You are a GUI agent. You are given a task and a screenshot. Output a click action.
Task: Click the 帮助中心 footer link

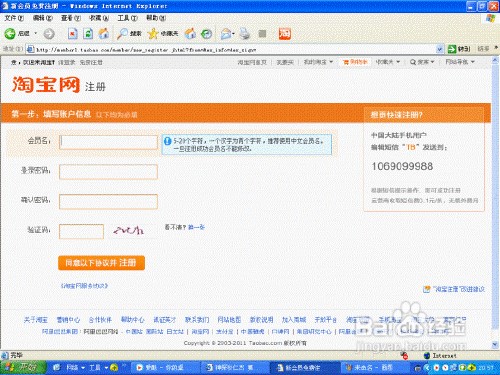point(132,320)
